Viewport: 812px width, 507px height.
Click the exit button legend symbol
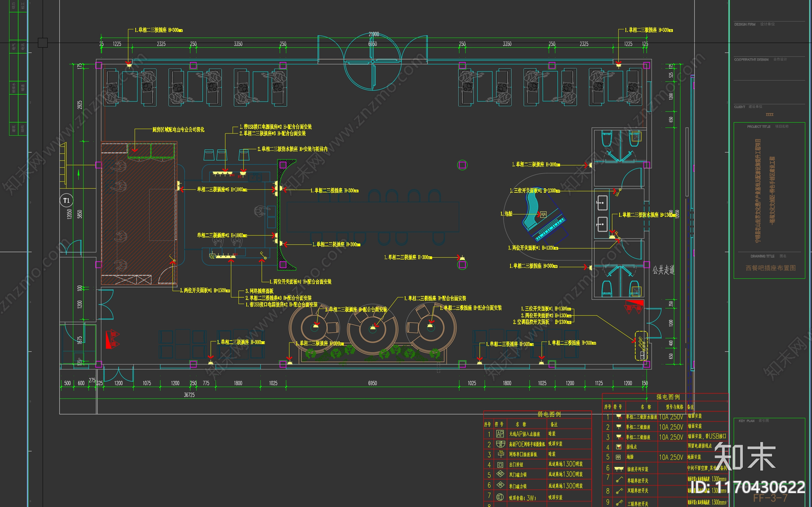click(x=500, y=464)
